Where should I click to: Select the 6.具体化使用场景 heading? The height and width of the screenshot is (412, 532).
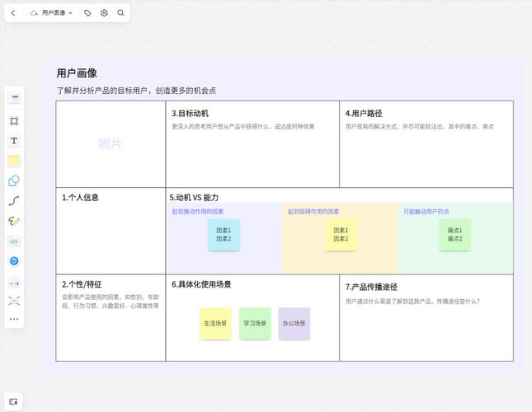click(x=201, y=284)
